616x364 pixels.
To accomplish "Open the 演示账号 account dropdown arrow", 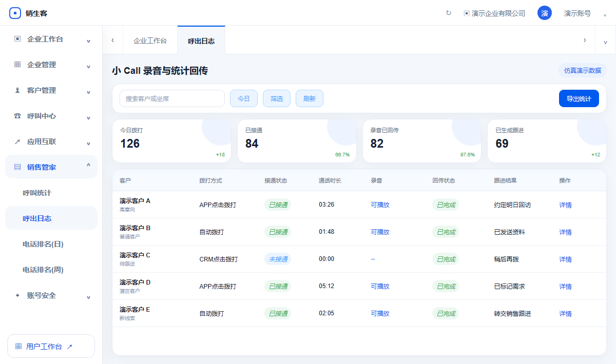I will click(605, 14).
